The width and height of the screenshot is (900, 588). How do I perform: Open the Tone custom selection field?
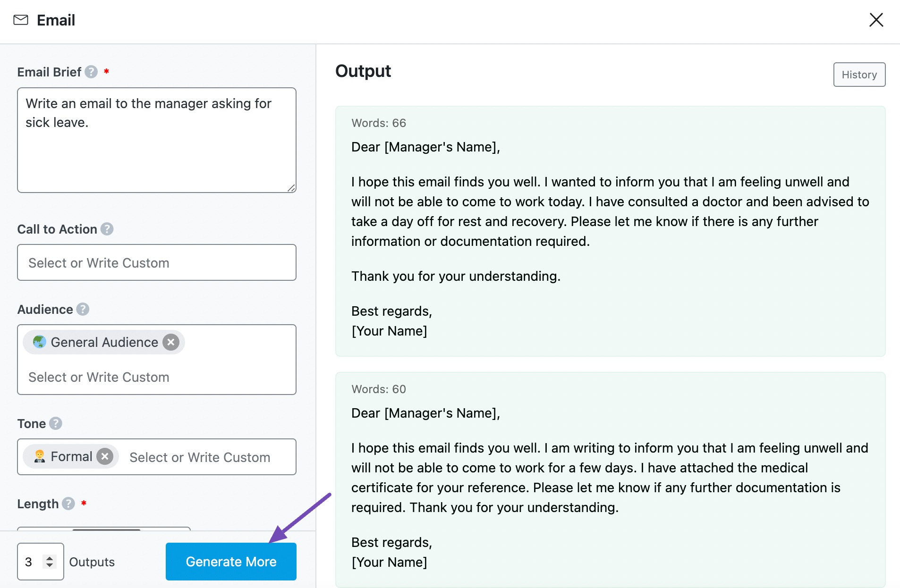click(199, 457)
